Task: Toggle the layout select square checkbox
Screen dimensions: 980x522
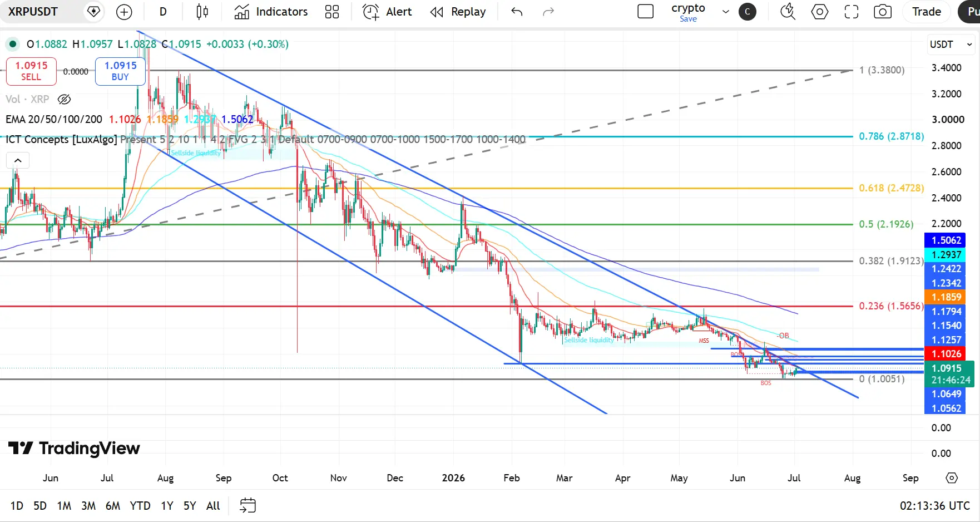Action: coord(645,12)
